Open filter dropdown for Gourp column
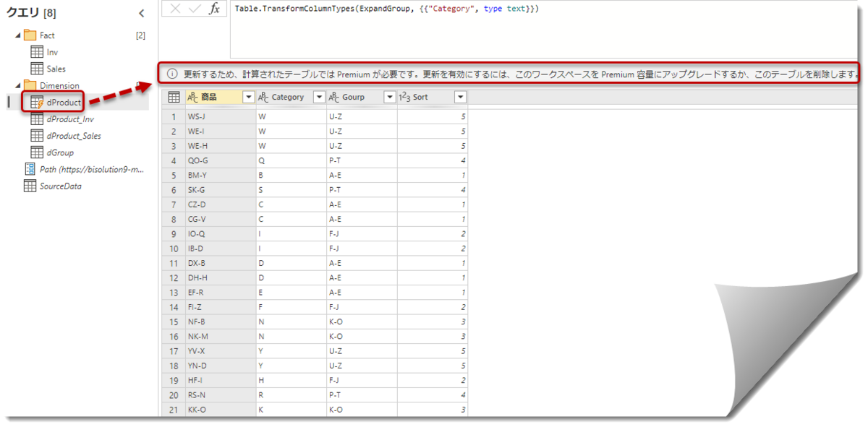This screenshot has width=868, height=427. click(389, 97)
